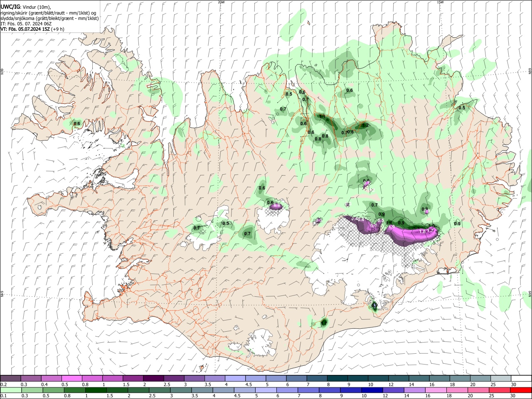
Task: Select the violet rain swatch labeled 12
Action: pyautogui.click(x=393, y=390)
